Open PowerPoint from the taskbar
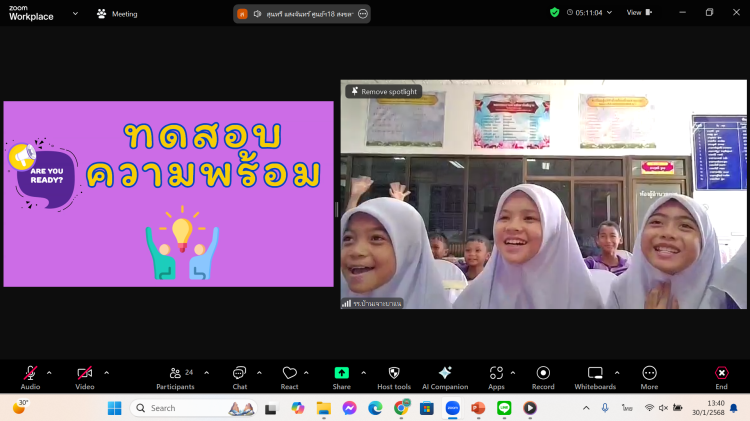 click(x=478, y=408)
